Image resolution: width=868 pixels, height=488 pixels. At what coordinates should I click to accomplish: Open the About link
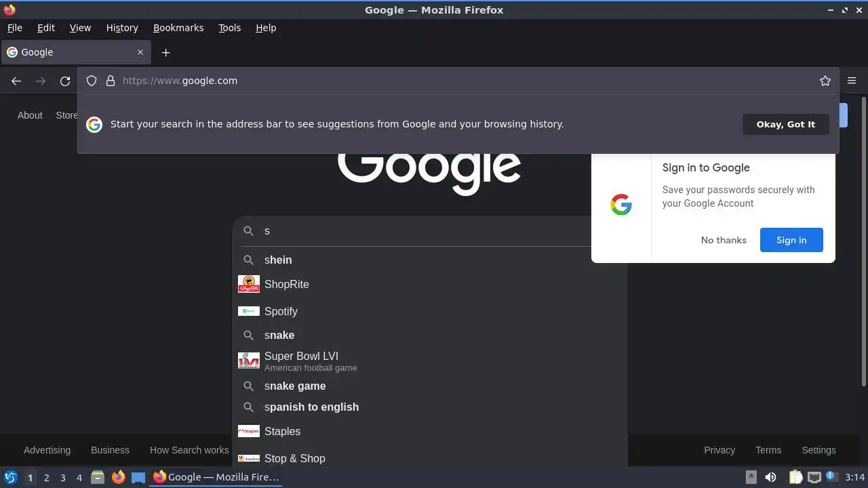[x=30, y=115]
